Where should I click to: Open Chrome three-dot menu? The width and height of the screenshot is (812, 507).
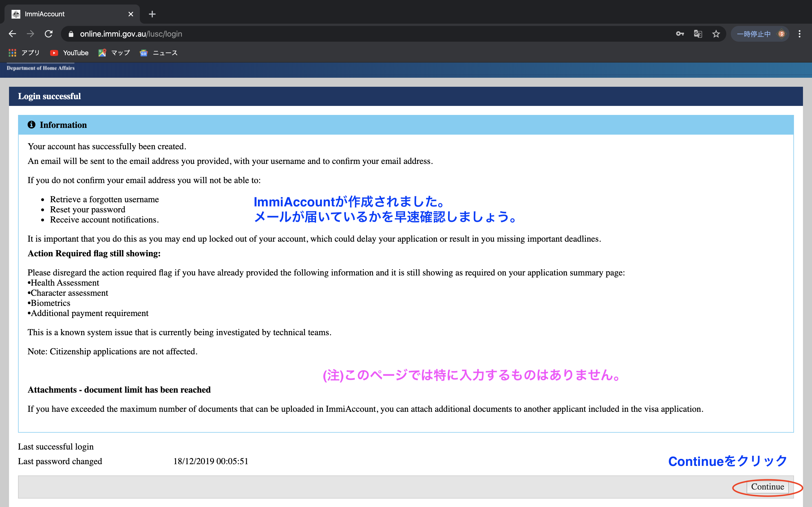(x=799, y=34)
